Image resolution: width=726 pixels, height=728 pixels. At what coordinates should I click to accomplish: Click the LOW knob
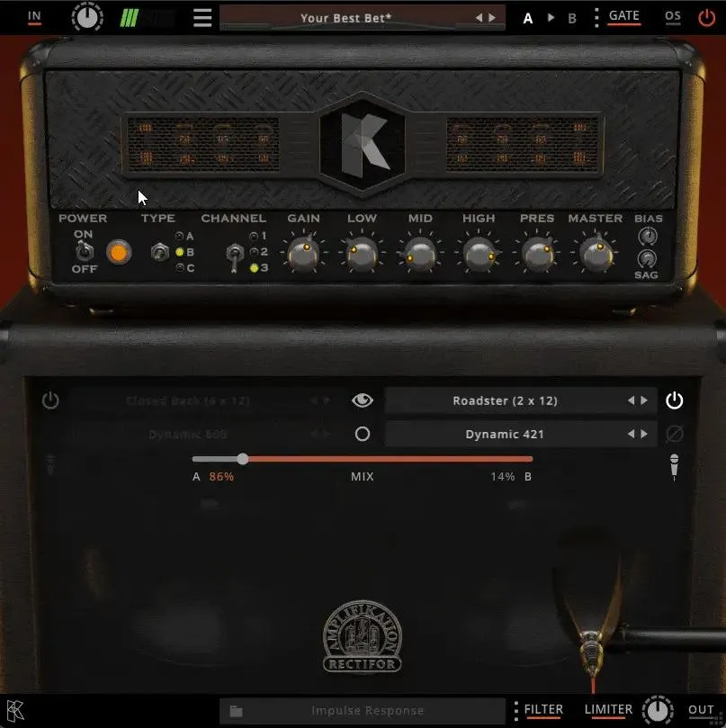[x=362, y=254]
